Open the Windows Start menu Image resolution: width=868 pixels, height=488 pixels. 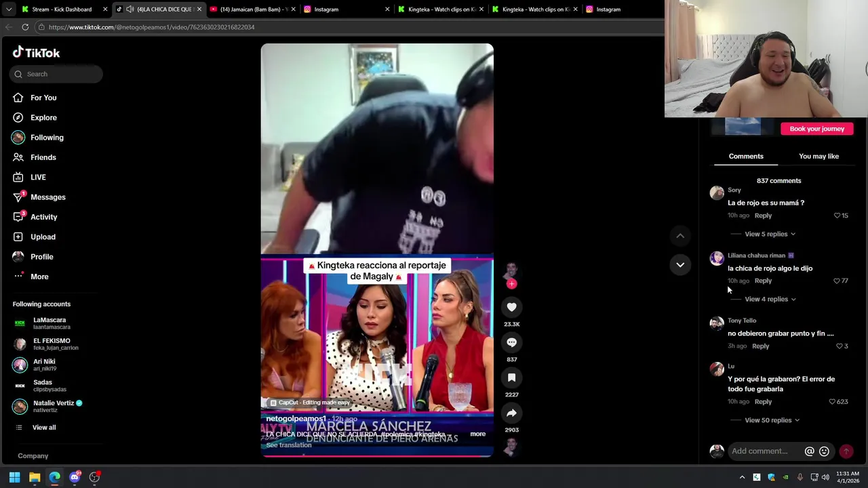[14, 477]
